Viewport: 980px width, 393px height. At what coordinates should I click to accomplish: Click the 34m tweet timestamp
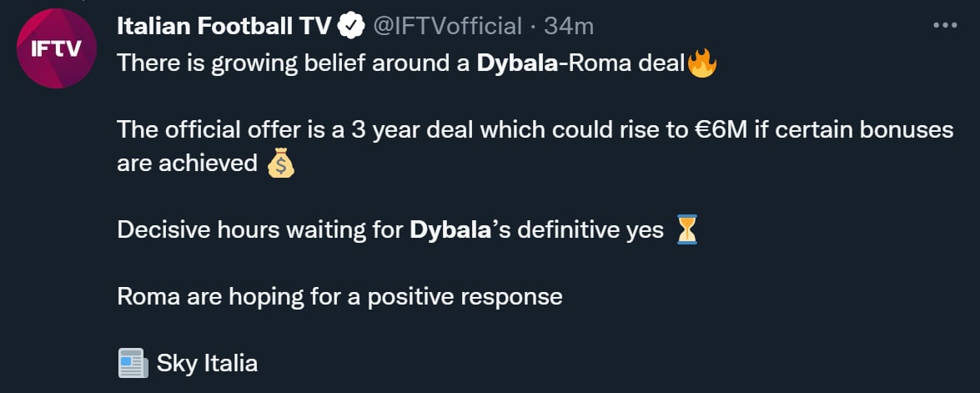[x=569, y=27]
